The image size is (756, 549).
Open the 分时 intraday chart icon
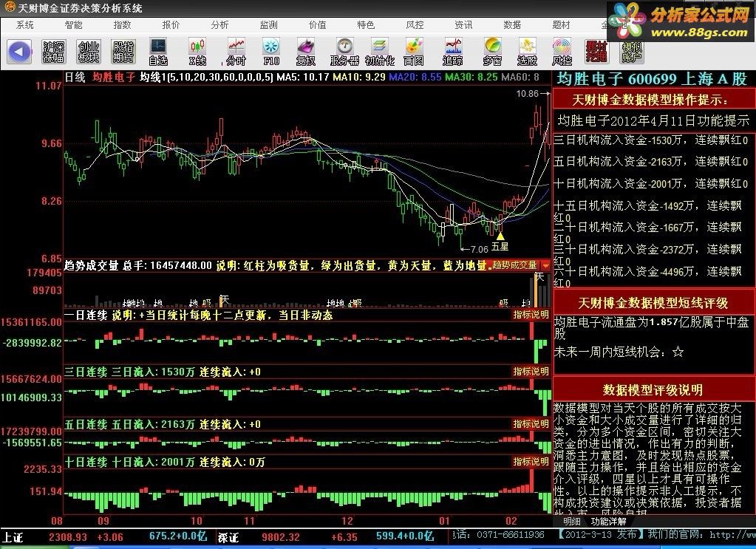[236, 52]
